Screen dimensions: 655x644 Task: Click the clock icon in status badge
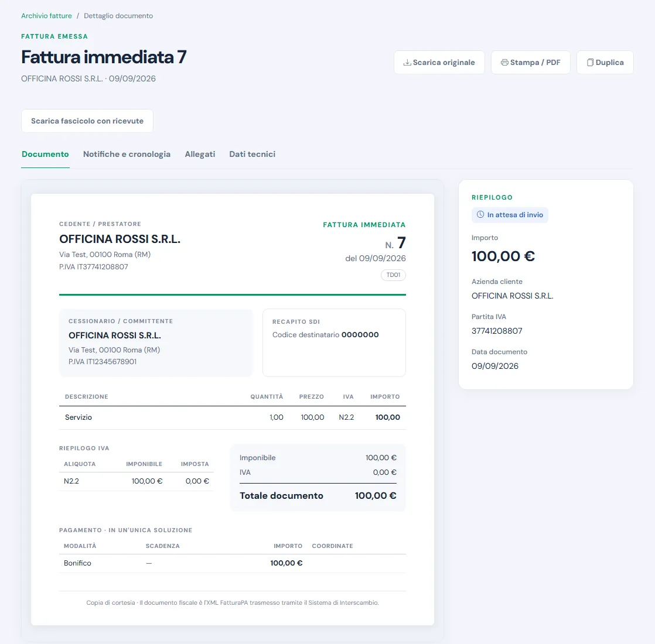tap(480, 214)
